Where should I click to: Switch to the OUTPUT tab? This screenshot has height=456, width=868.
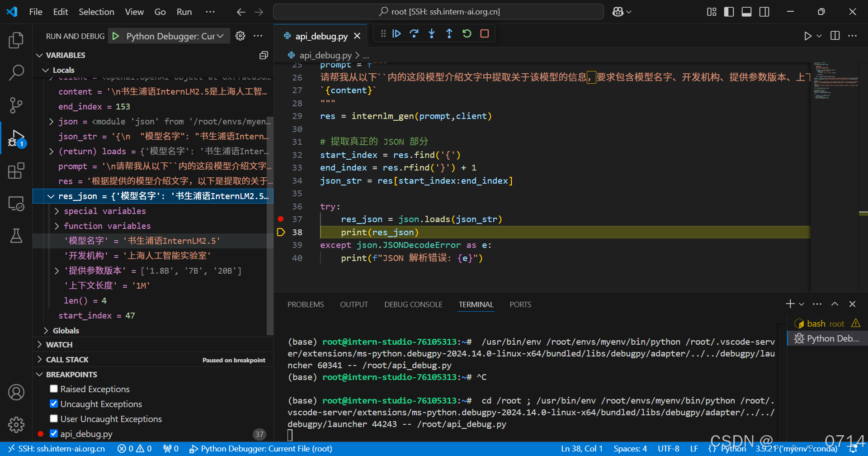pyautogui.click(x=354, y=304)
